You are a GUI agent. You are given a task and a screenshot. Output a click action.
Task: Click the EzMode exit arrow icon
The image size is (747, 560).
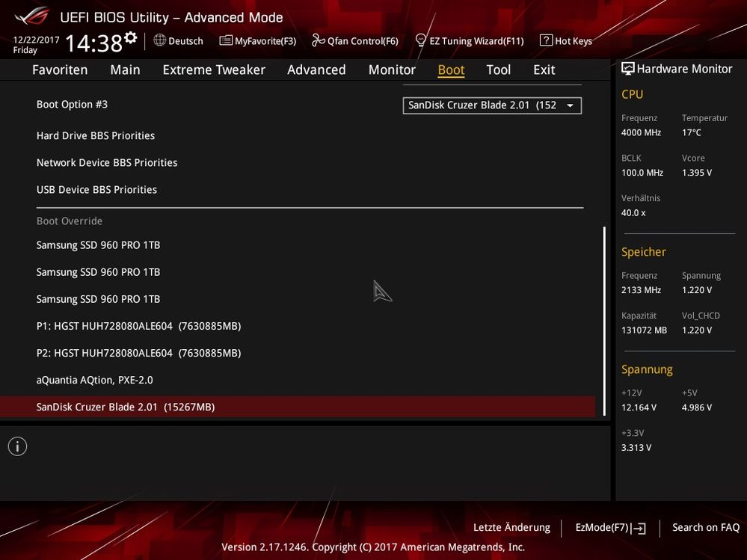(639, 528)
